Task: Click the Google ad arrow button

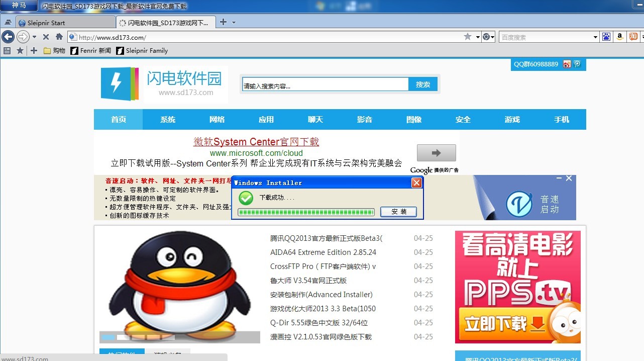Action: coord(436,153)
